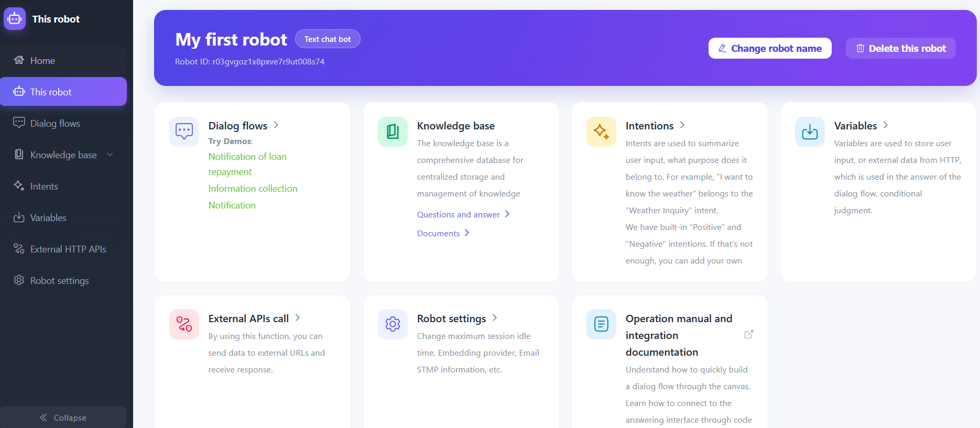
Task: Click the chat bubble icon beside Dialog flows in sidebar
Action: (x=19, y=123)
